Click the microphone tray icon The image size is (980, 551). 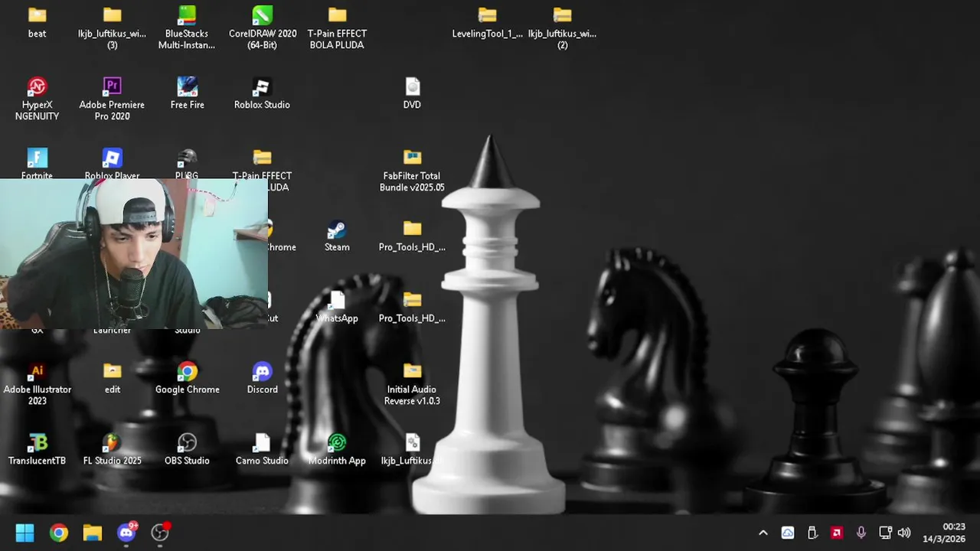(x=861, y=533)
